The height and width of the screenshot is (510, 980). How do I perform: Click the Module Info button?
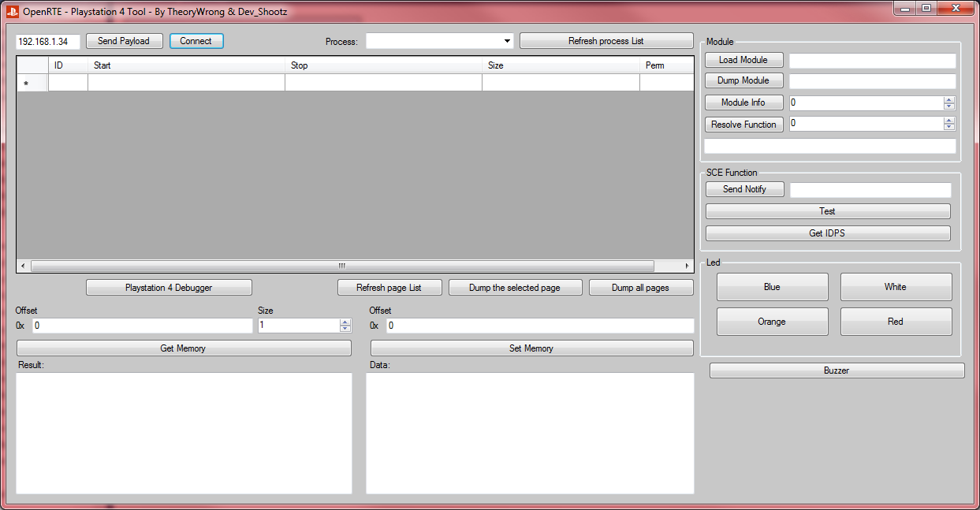pos(743,102)
